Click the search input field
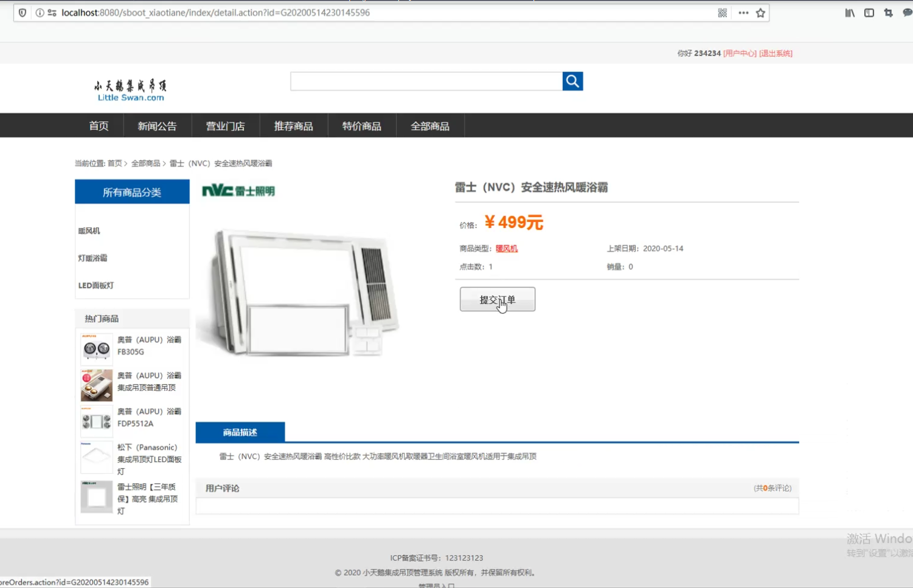The height and width of the screenshot is (588, 913). click(426, 81)
